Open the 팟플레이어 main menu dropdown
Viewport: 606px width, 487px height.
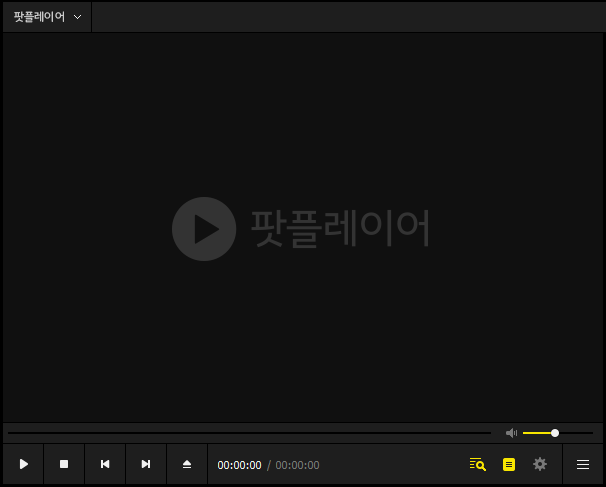[x=47, y=17]
